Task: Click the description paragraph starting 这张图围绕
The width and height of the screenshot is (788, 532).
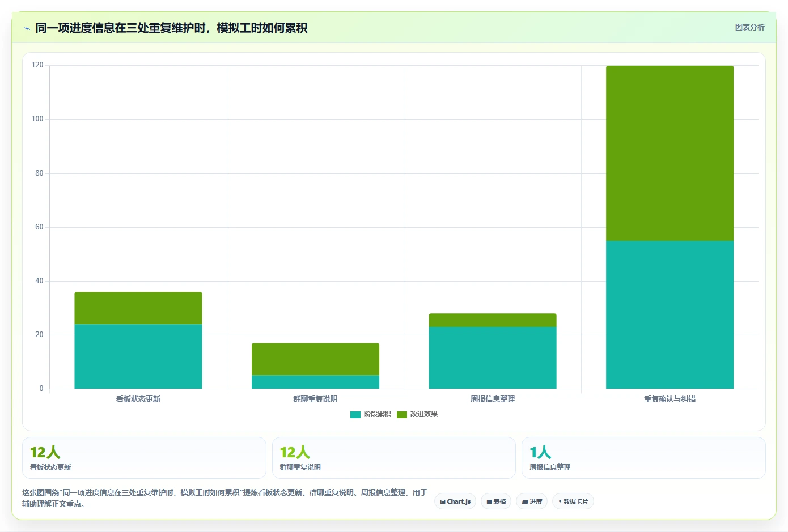Action: pyautogui.click(x=225, y=498)
